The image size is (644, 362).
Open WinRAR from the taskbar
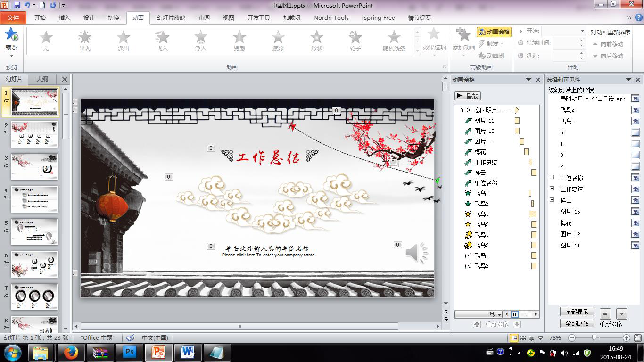pos(100,352)
